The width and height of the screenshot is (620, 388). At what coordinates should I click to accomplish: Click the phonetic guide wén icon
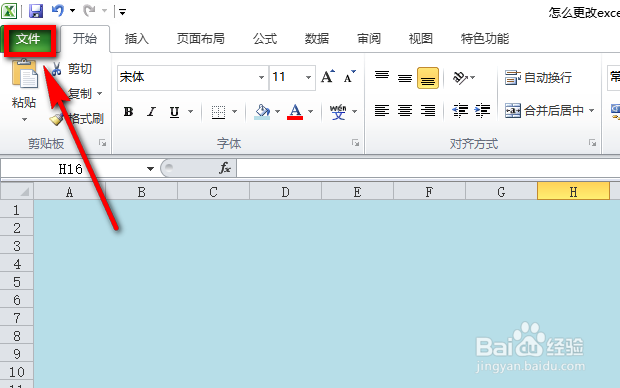[x=338, y=112]
